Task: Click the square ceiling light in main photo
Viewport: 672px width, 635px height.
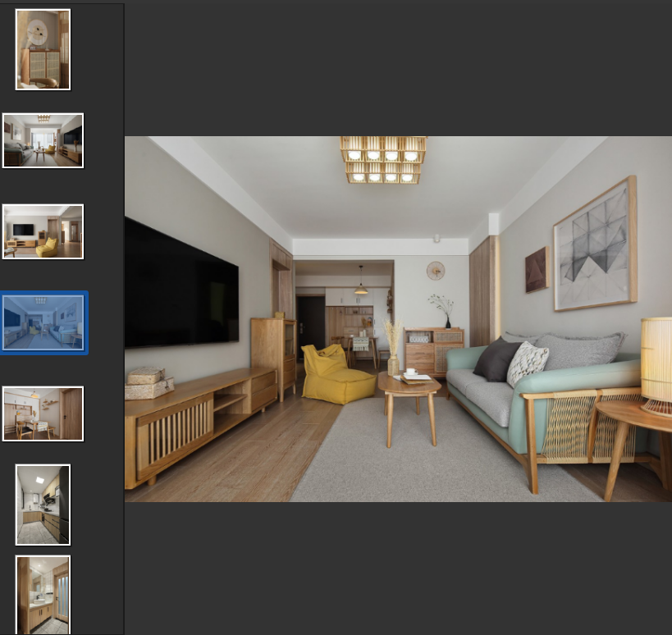Action: click(383, 159)
